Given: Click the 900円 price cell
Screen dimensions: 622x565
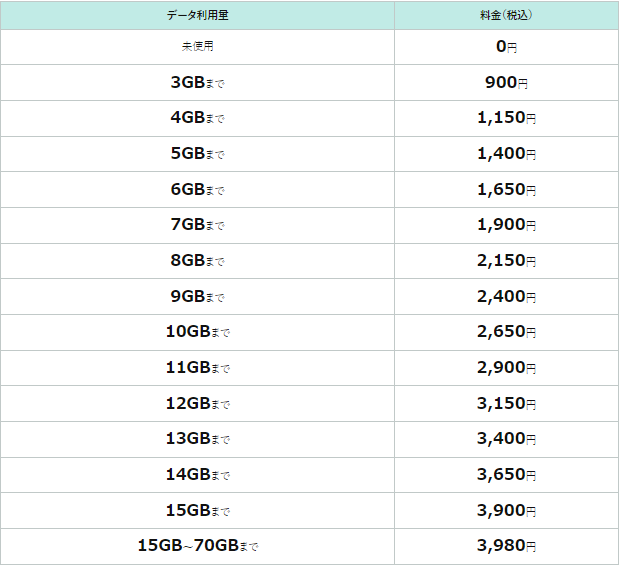Looking at the screenshot, I should pyautogui.click(x=506, y=83).
